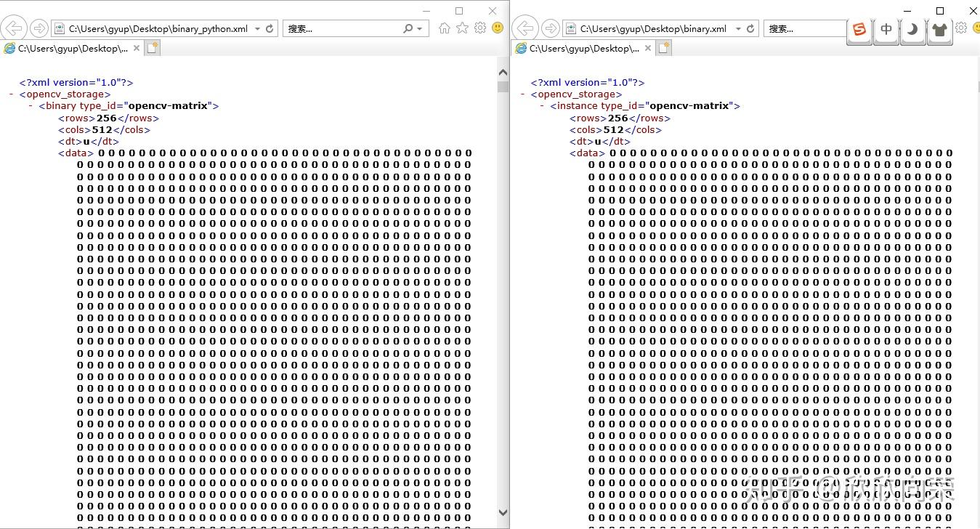Select the tab in the binary_python.xml window
The image size is (980, 529).
point(72,48)
